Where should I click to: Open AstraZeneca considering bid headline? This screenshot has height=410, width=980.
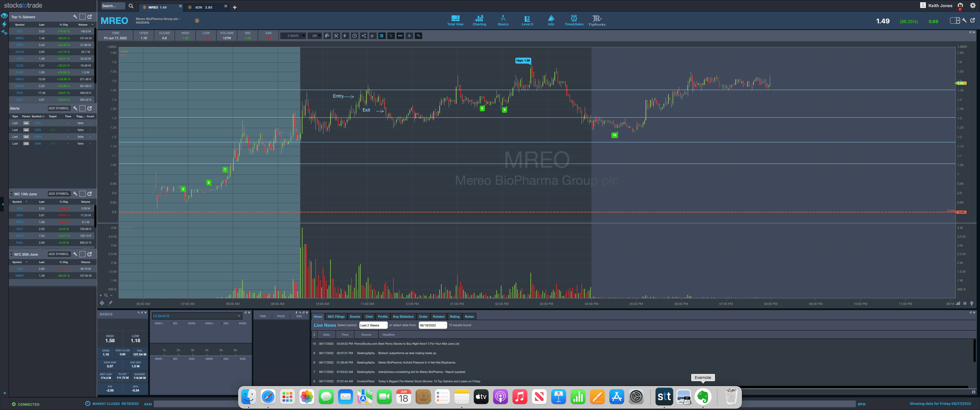pyautogui.click(x=422, y=372)
